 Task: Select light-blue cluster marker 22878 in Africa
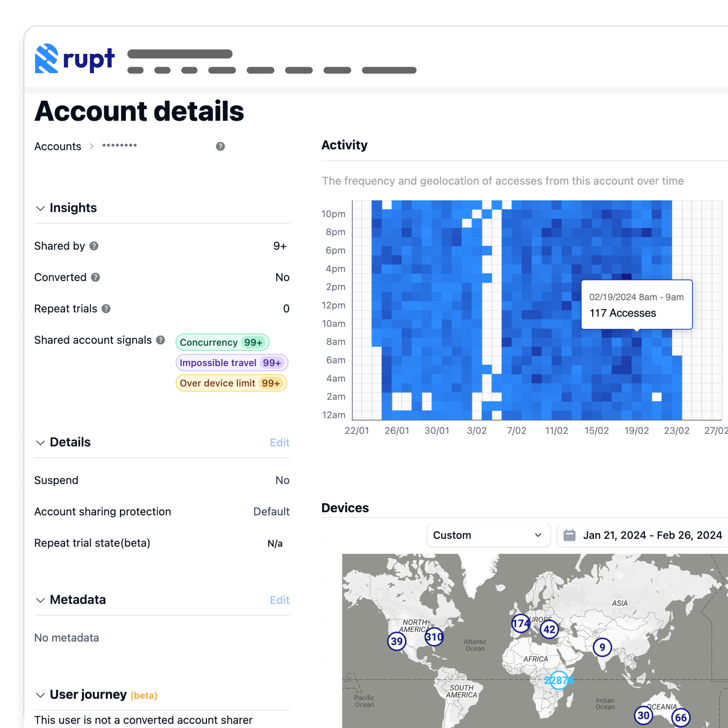pos(559,680)
